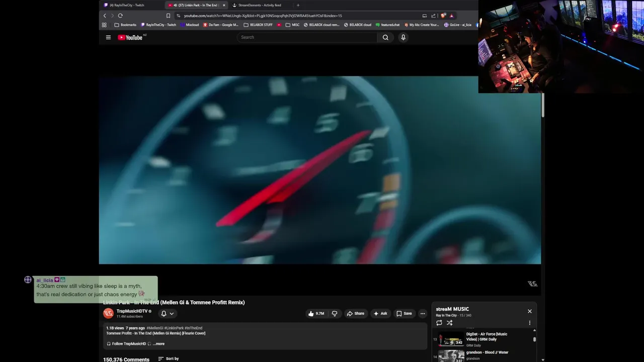Click the #InTheEnd hashtag
Image resolution: width=644 pixels, height=362 pixels.
pyautogui.click(x=194, y=328)
